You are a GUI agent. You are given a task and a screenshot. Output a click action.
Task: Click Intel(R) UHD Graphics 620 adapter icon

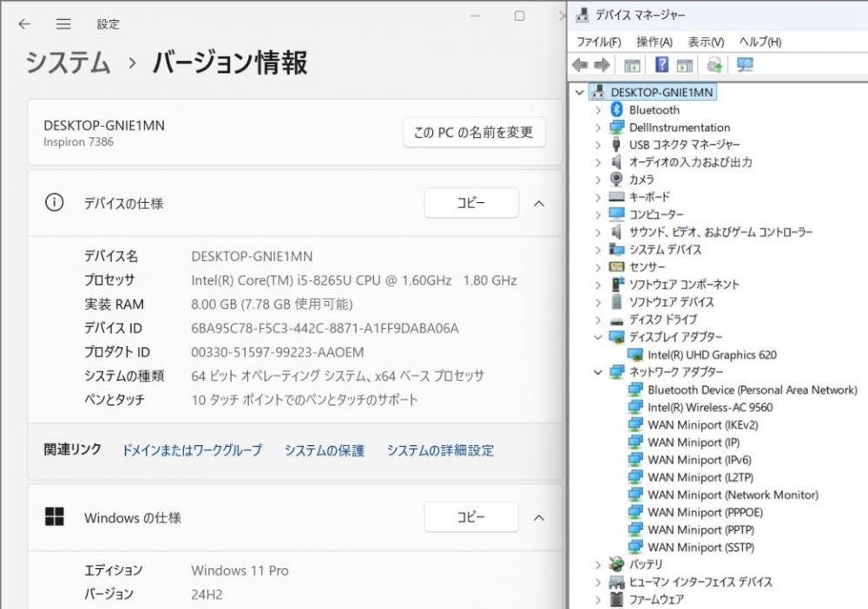[x=635, y=355]
